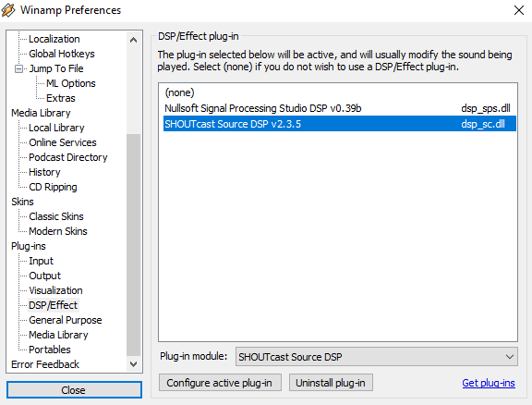Click the tree scrollbar down arrow
The image size is (532, 405).
coord(133,364)
